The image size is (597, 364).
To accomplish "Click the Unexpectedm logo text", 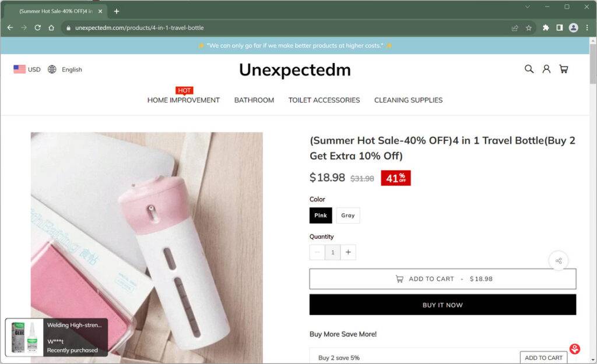I will click(x=294, y=70).
